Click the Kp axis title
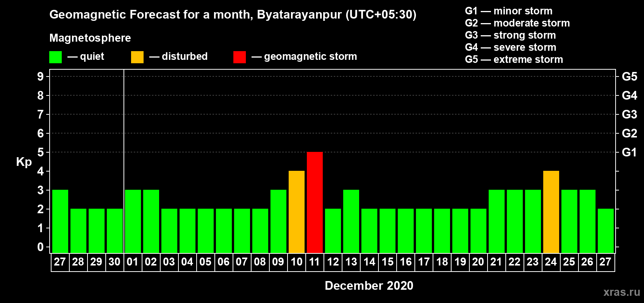Image resolution: width=644 pixels, height=303 pixels. pyautogui.click(x=24, y=162)
